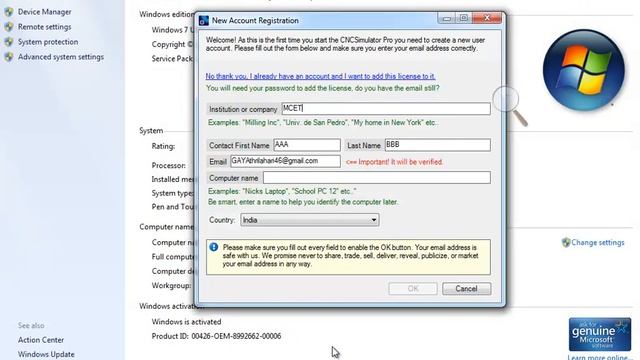Click the New Account Registration title icon
This screenshot has width=640, height=360.
point(203,20)
